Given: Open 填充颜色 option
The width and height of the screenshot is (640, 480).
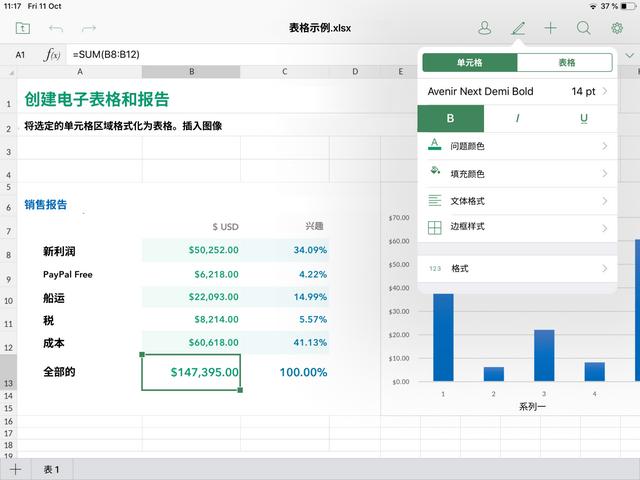Looking at the screenshot, I should point(517,173).
